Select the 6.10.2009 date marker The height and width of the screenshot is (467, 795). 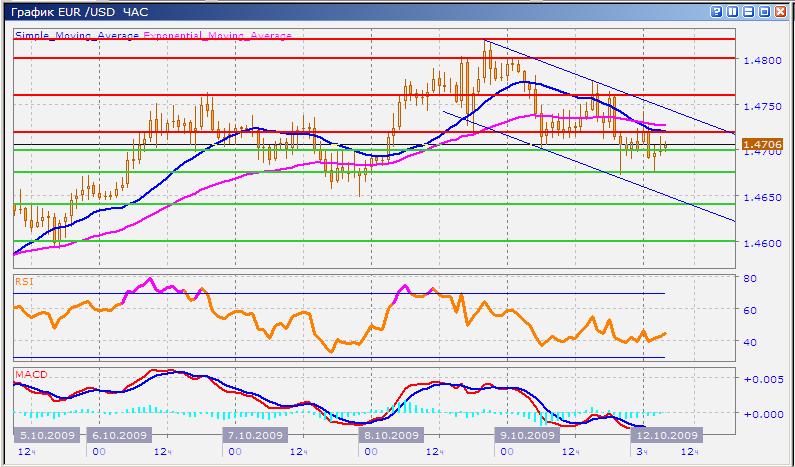click(x=120, y=435)
